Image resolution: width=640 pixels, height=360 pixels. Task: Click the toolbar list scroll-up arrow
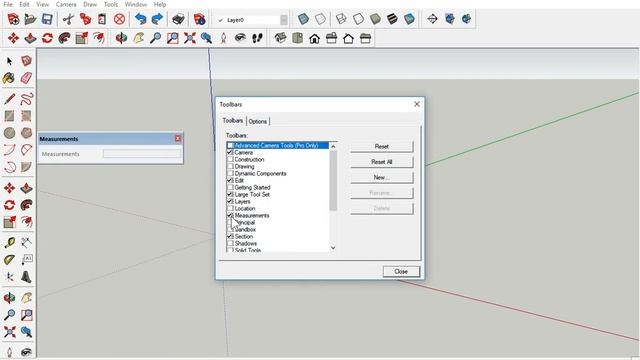333,146
